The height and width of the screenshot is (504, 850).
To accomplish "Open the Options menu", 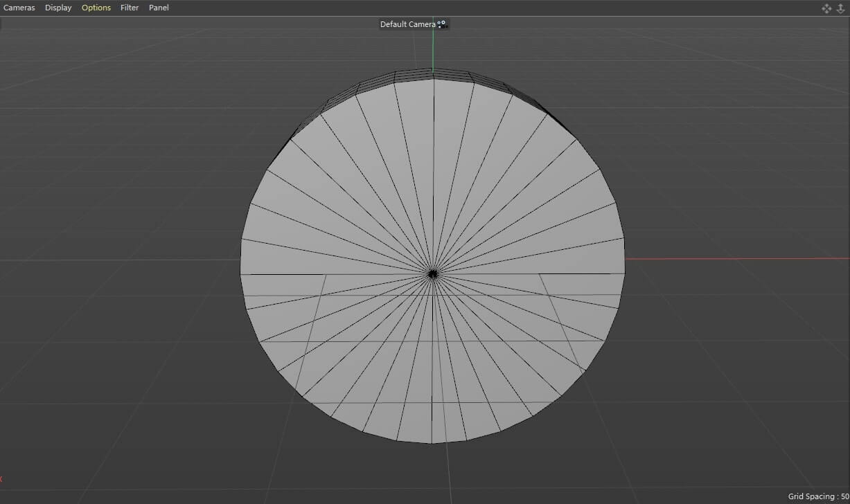I will coord(96,8).
